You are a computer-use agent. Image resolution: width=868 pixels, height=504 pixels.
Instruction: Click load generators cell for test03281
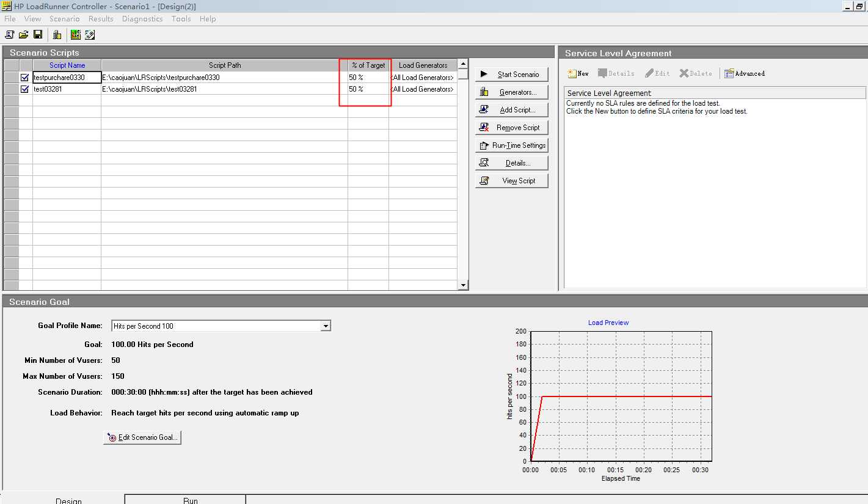pos(423,89)
